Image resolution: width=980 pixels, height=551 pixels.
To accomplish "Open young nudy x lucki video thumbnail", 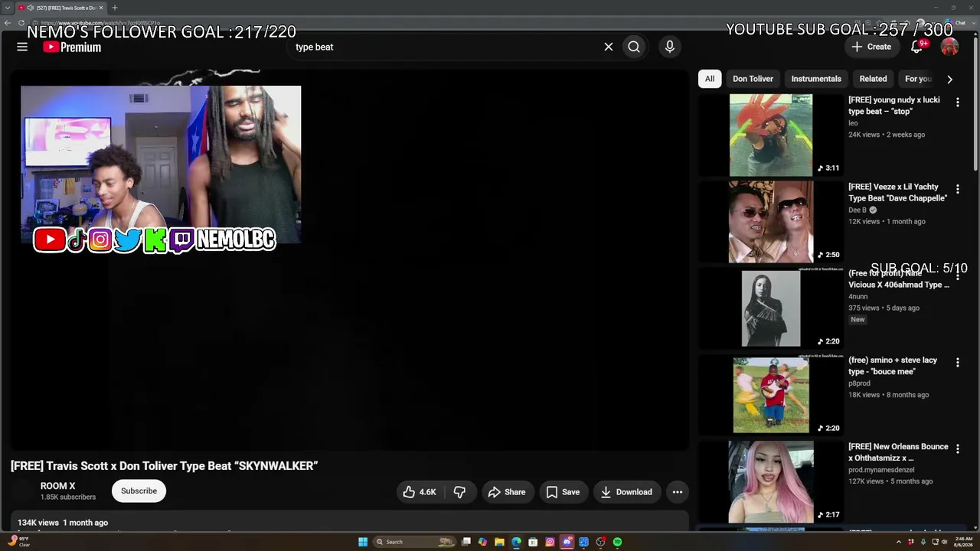I will (x=771, y=135).
